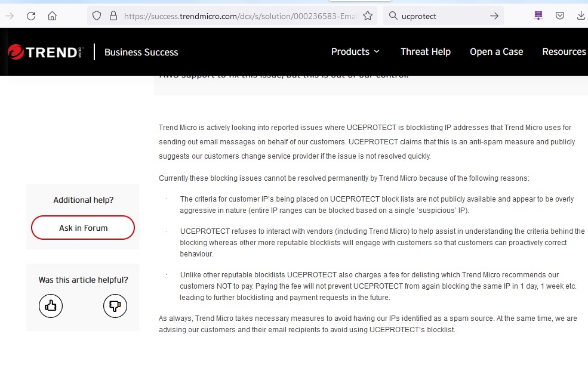Click the Business Success link
The image size is (588, 365).
pos(141,52)
